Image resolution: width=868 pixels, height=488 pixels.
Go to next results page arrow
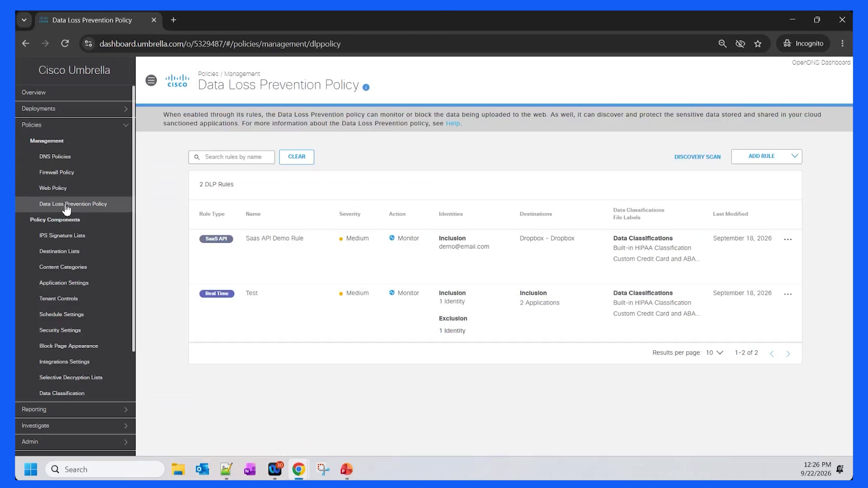[x=788, y=354]
